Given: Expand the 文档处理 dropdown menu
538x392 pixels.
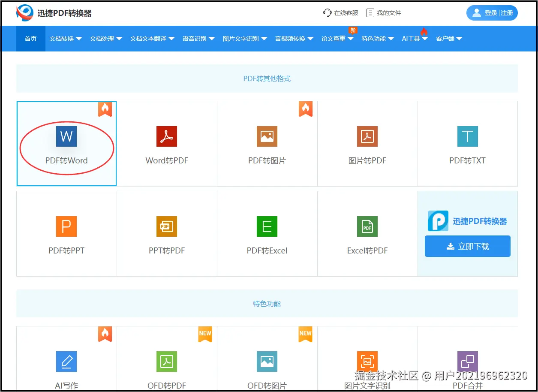Looking at the screenshot, I should click(106, 39).
